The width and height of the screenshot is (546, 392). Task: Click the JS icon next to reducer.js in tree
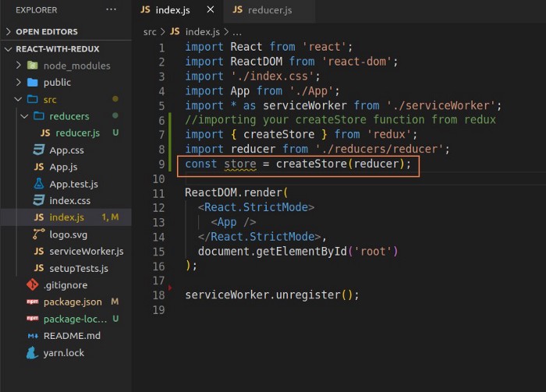46,133
